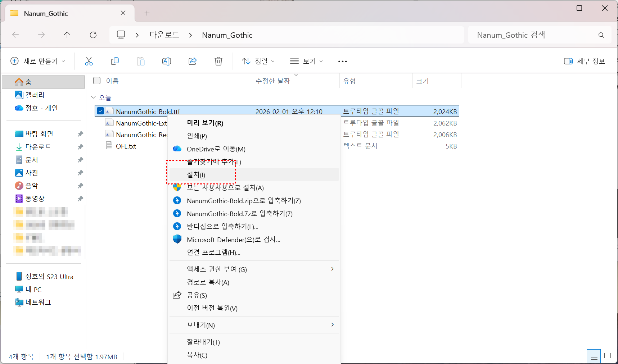Click 다운로드 in the address bar
The width and height of the screenshot is (618, 364).
[x=164, y=35]
